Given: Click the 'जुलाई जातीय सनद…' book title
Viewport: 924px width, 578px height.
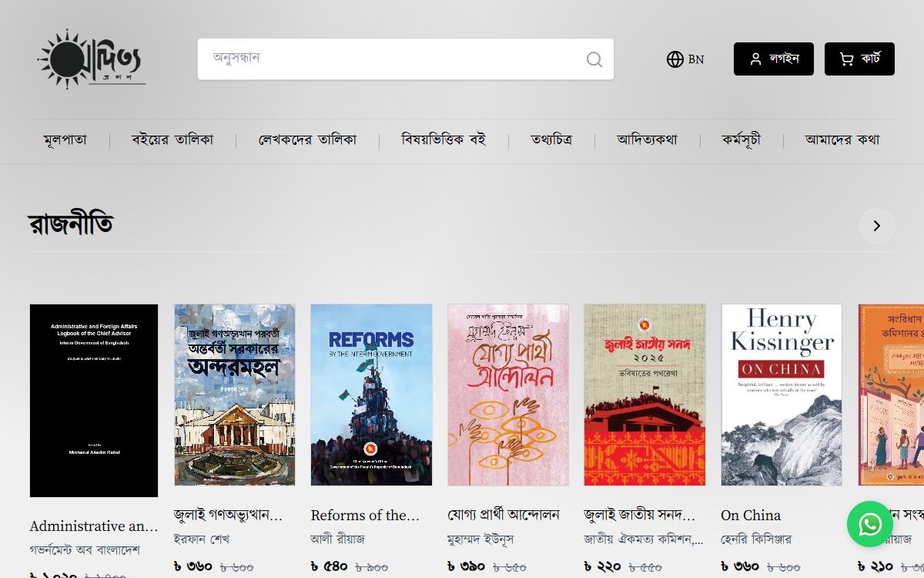Looking at the screenshot, I should (640, 515).
